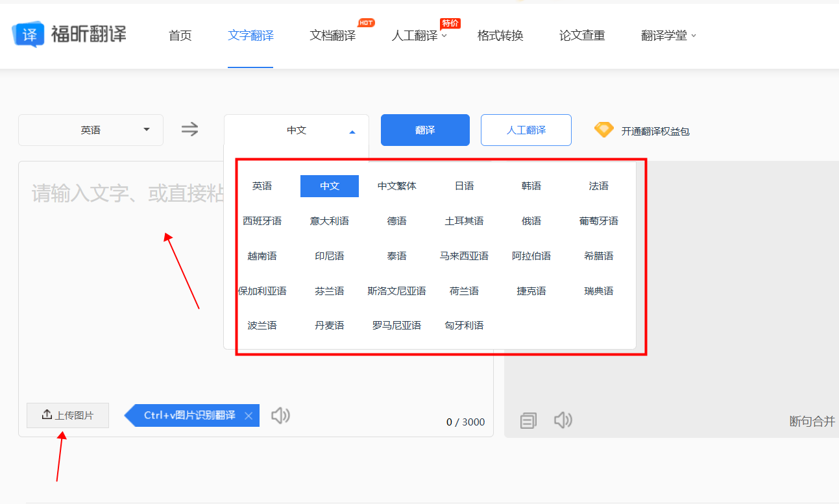
Task: Select 瑞典语 language
Action: [599, 291]
